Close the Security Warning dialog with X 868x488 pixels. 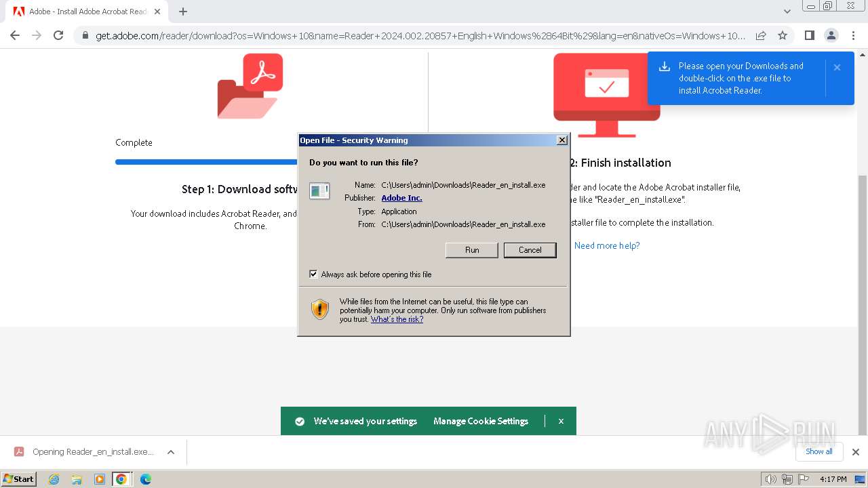[x=561, y=140]
